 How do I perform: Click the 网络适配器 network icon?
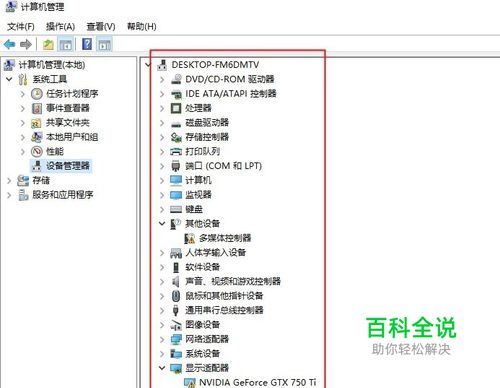(176, 339)
